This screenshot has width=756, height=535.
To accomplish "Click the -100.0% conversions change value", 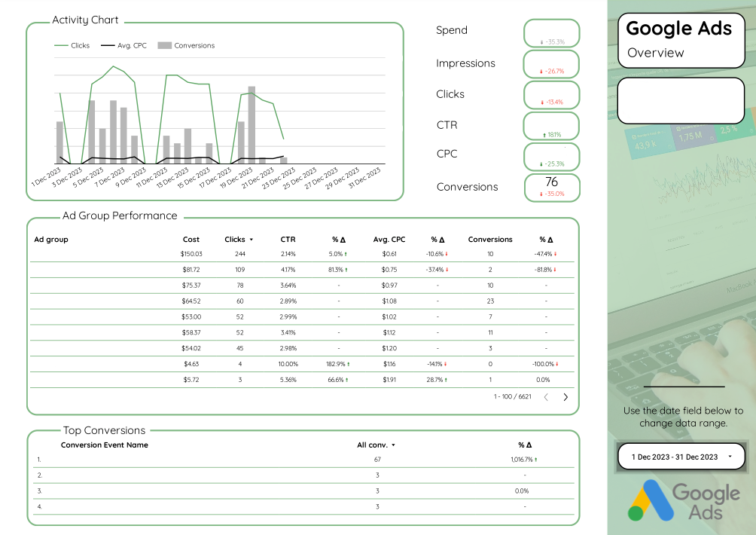I will point(545,364).
